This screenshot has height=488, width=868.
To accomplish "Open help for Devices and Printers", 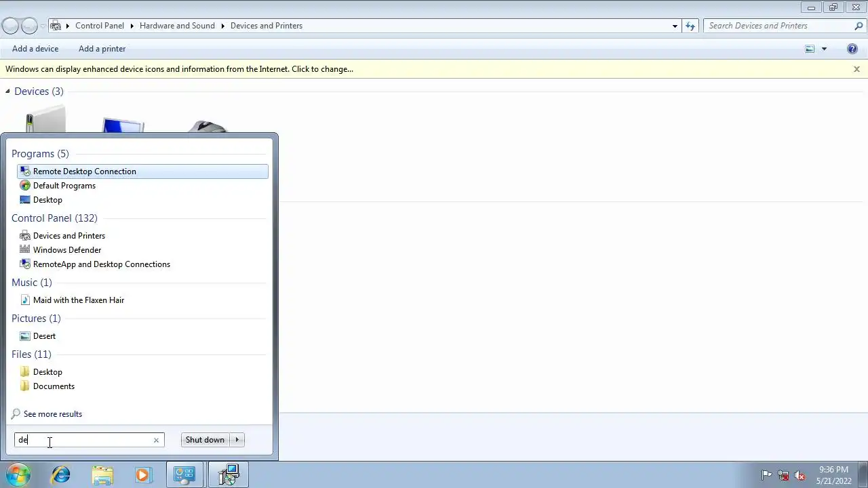I will pyautogui.click(x=853, y=49).
